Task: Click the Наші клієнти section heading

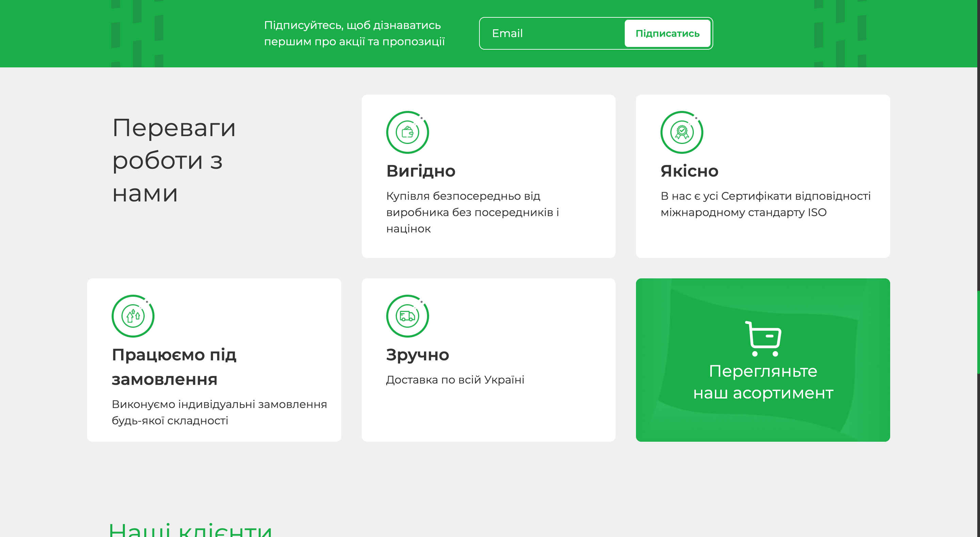Action: pyautogui.click(x=190, y=530)
